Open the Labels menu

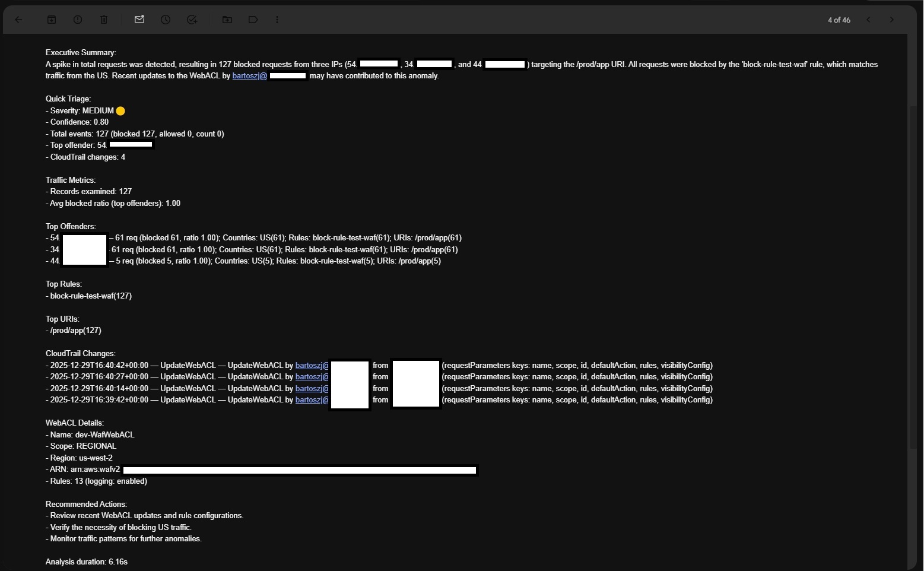(x=253, y=20)
